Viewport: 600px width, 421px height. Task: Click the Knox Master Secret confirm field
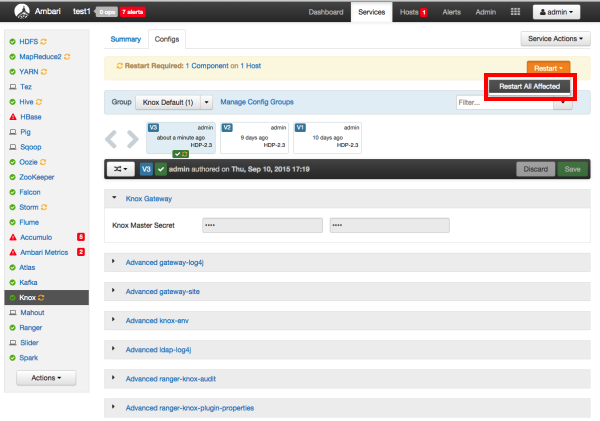390,225
